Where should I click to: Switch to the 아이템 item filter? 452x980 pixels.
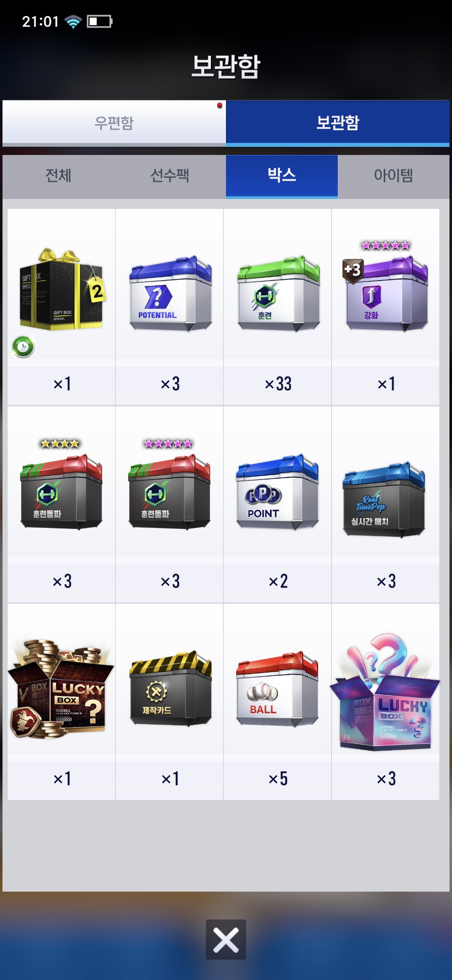(393, 176)
